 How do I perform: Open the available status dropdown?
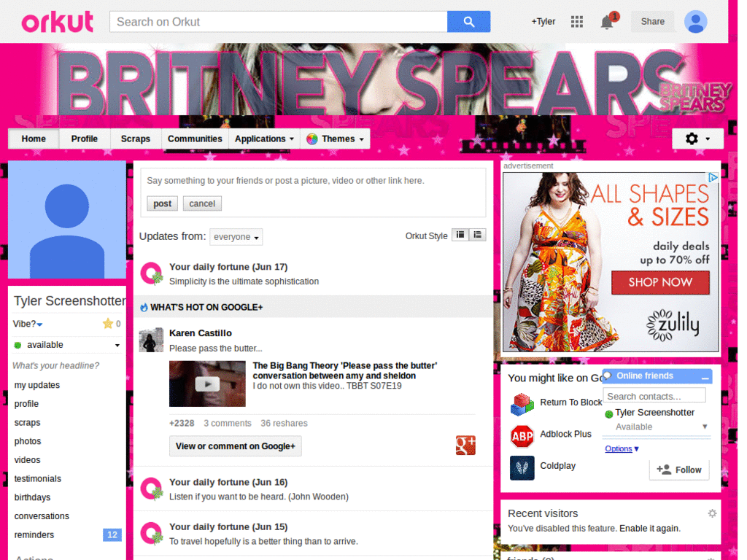67,345
